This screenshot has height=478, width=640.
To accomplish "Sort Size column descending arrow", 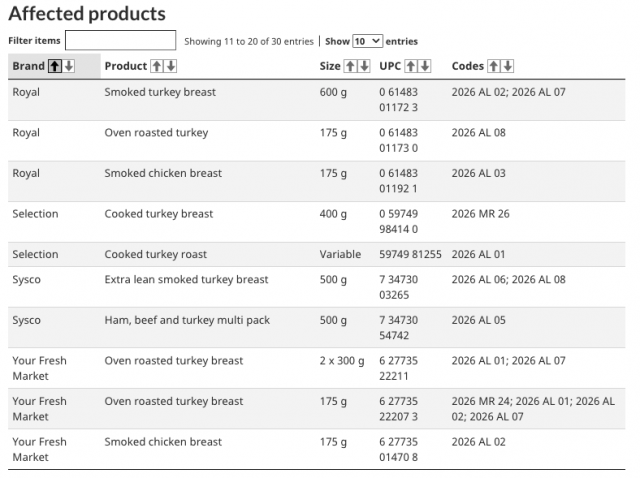I will coord(365,66).
